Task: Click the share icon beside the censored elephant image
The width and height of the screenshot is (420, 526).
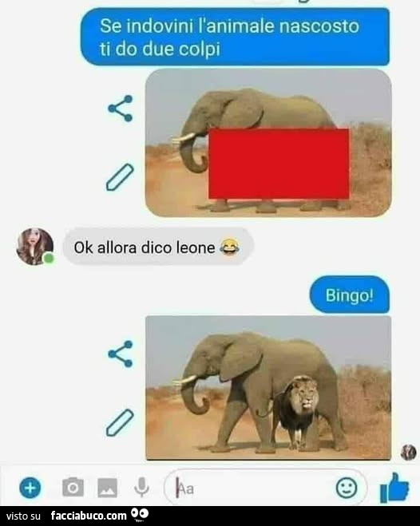Action: point(121,109)
